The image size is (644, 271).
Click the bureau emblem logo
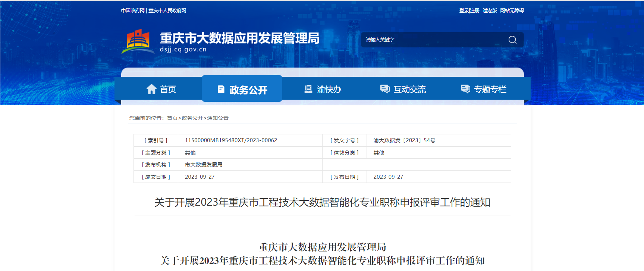[137, 41]
